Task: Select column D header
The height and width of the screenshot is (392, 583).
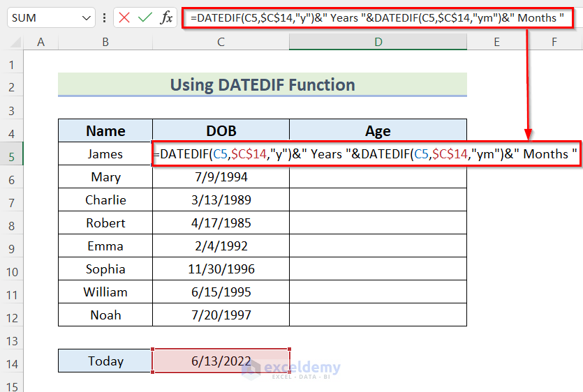Action: tap(378, 43)
